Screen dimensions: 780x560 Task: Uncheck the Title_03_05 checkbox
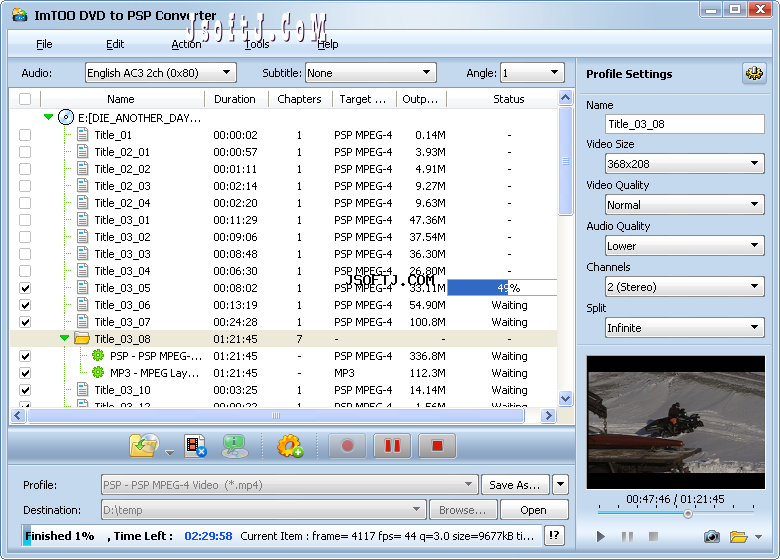[x=25, y=288]
